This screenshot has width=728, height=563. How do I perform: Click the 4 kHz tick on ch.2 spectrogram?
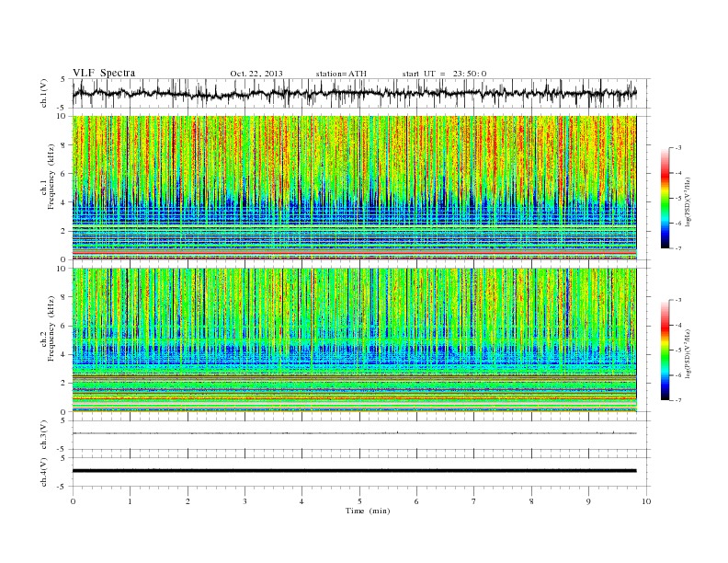64,354
